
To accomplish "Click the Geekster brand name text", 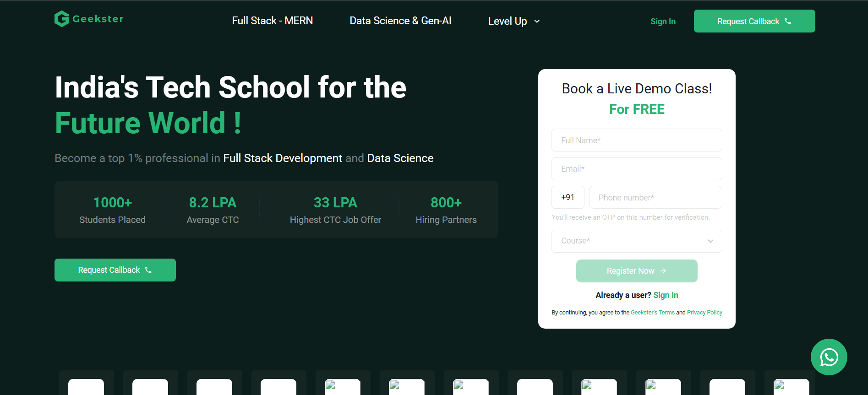I will (98, 19).
